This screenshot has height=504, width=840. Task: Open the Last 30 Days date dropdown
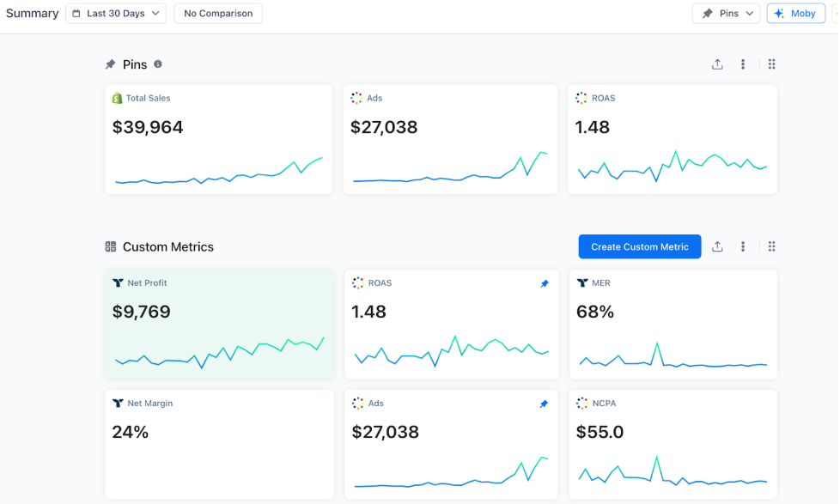115,14
